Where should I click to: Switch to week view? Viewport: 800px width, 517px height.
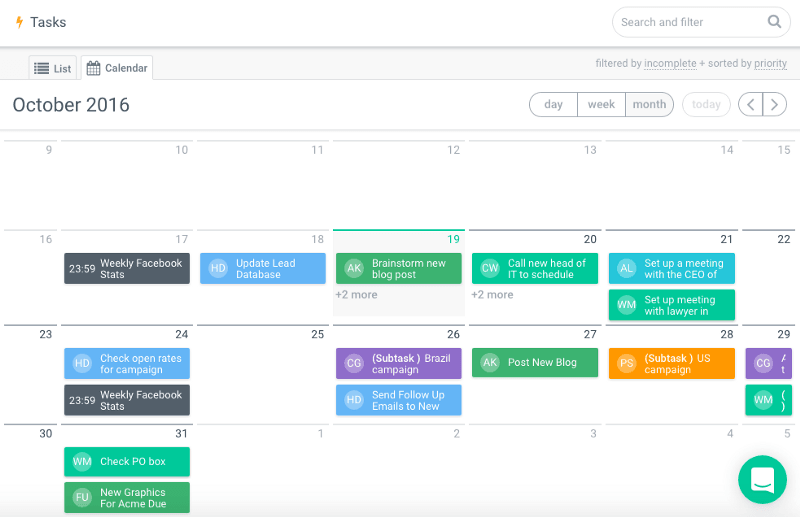[601, 104]
